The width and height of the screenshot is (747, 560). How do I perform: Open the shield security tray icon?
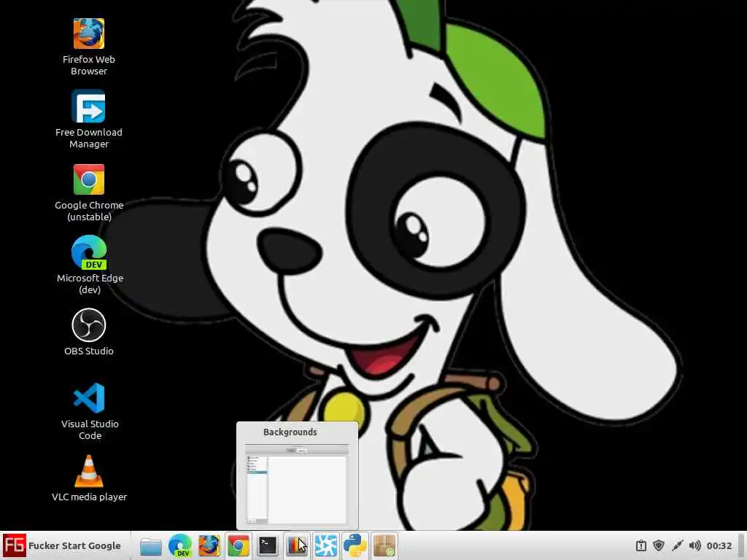(659, 545)
